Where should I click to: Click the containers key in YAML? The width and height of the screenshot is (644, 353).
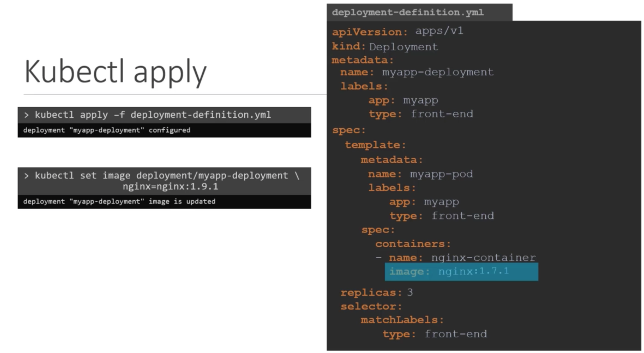click(x=412, y=244)
